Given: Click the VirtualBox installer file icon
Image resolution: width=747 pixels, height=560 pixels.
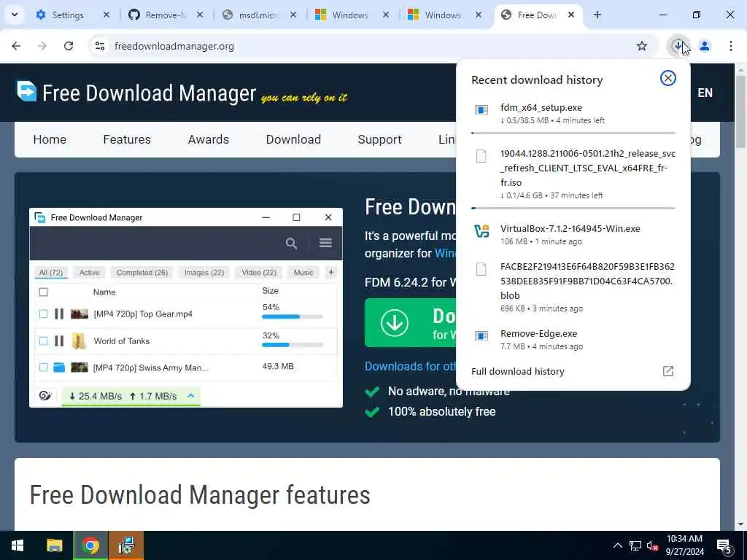Looking at the screenshot, I should point(481,231).
